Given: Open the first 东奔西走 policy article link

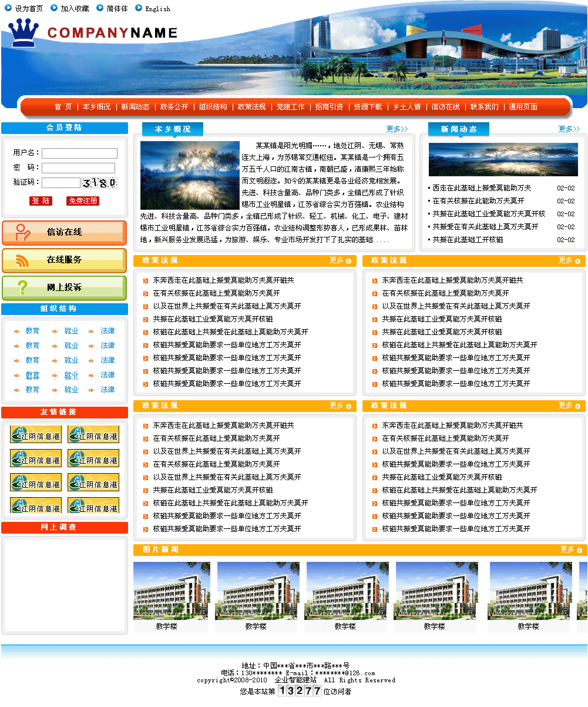Looking at the screenshot, I should click(x=223, y=280).
